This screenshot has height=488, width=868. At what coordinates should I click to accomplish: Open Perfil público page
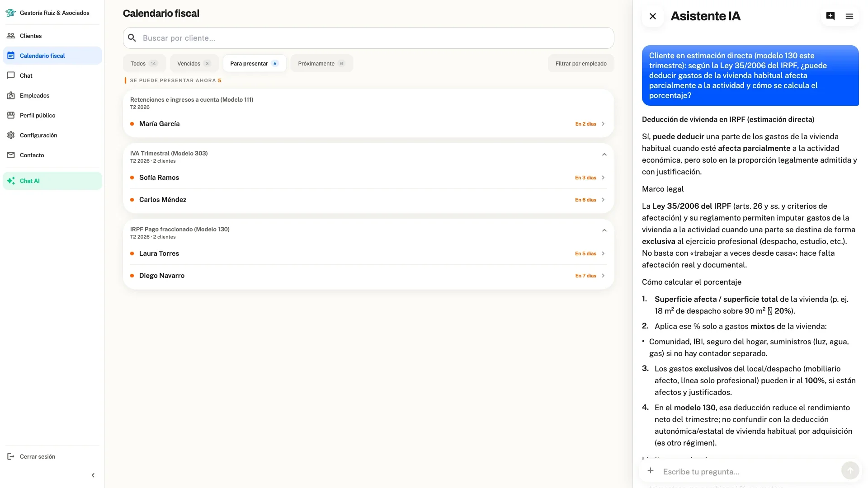(52, 115)
